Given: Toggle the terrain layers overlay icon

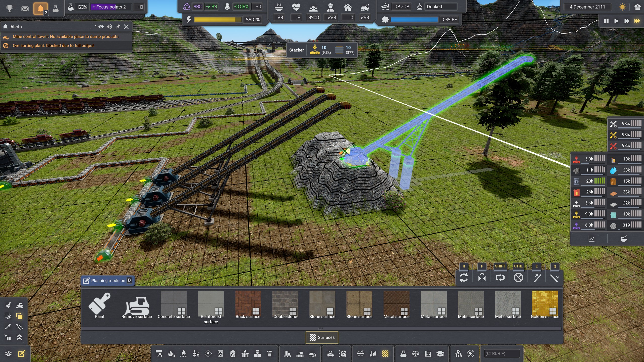Looking at the screenshot, I should [8, 354].
